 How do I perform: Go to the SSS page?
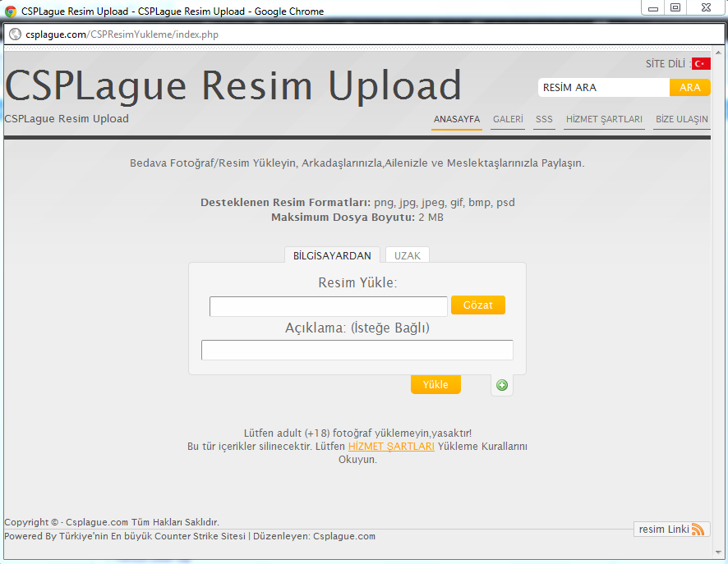click(x=544, y=119)
